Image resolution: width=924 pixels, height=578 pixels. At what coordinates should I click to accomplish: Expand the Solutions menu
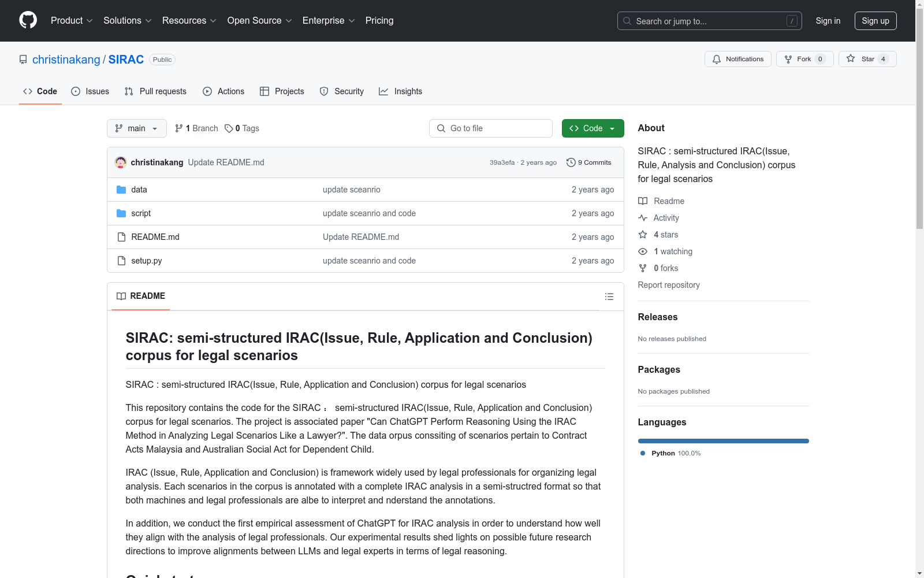tap(128, 20)
